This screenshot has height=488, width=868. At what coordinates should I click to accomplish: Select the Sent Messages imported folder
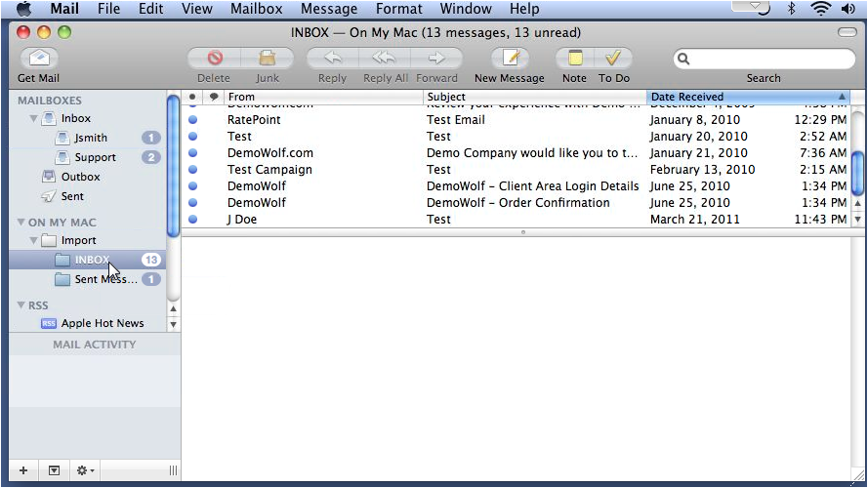pyautogui.click(x=105, y=279)
